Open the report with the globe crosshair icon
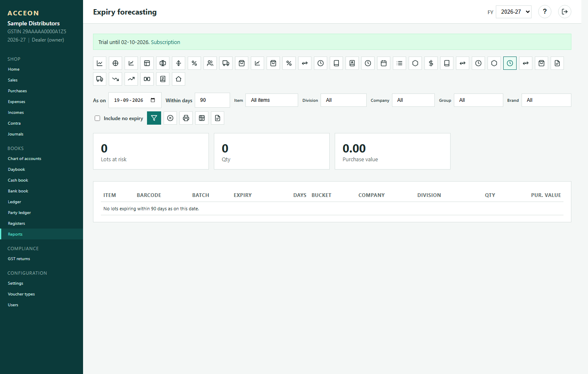This screenshot has width=588, height=374. (x=115, y=63)
